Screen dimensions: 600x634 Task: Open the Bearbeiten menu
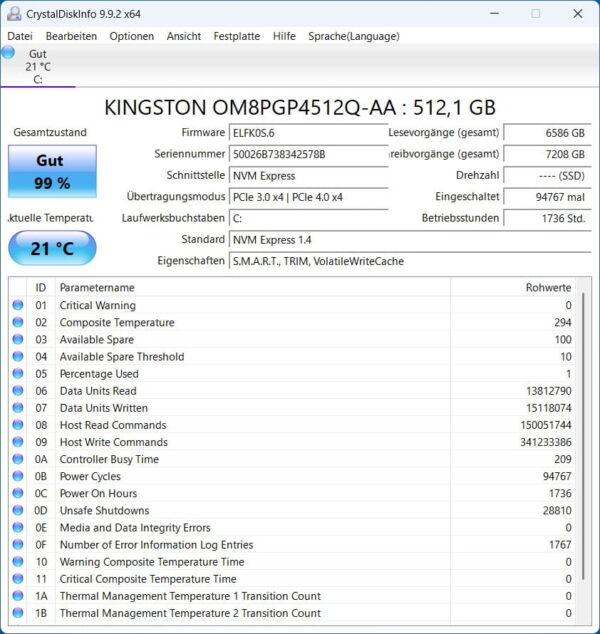71,36
